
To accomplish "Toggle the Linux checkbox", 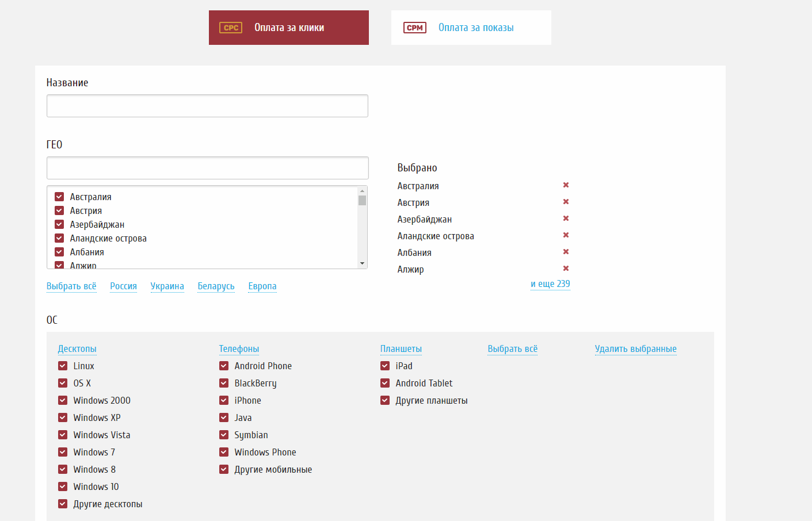I will tap(63, 366).
